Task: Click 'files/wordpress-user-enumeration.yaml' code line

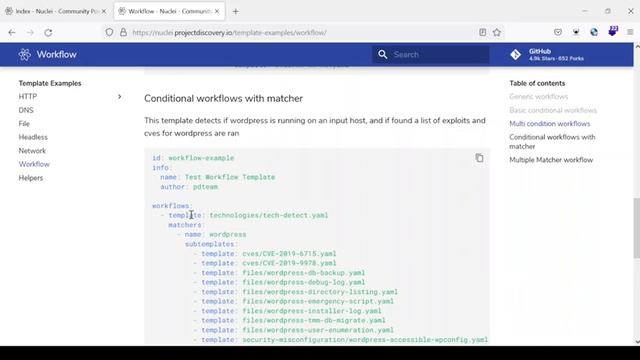Action: pos(318,330)
